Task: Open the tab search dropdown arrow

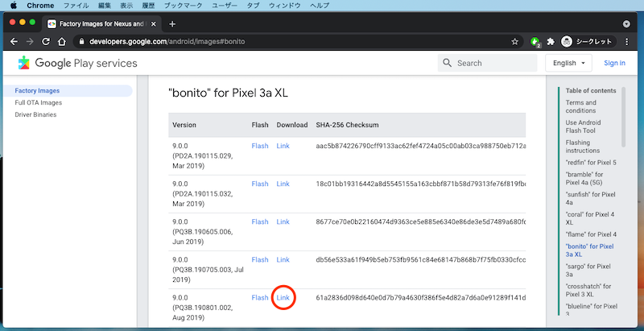Action: 626,23
